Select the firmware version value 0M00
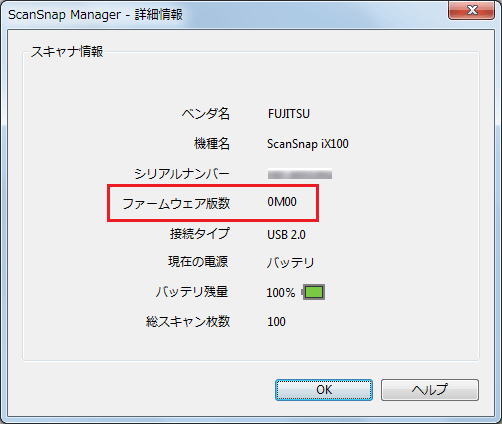This screenshot has height=424, width=502. (x=282, y=202)
